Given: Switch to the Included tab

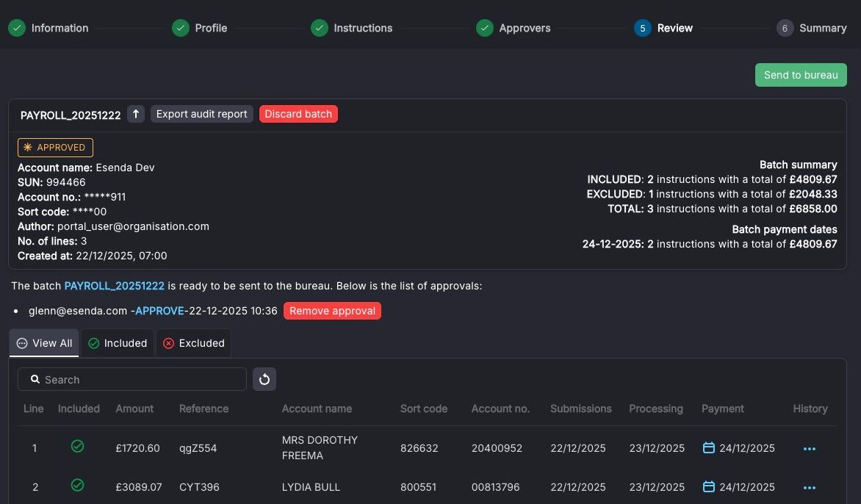Looking at the screenshot, I should tap(118, 343).
